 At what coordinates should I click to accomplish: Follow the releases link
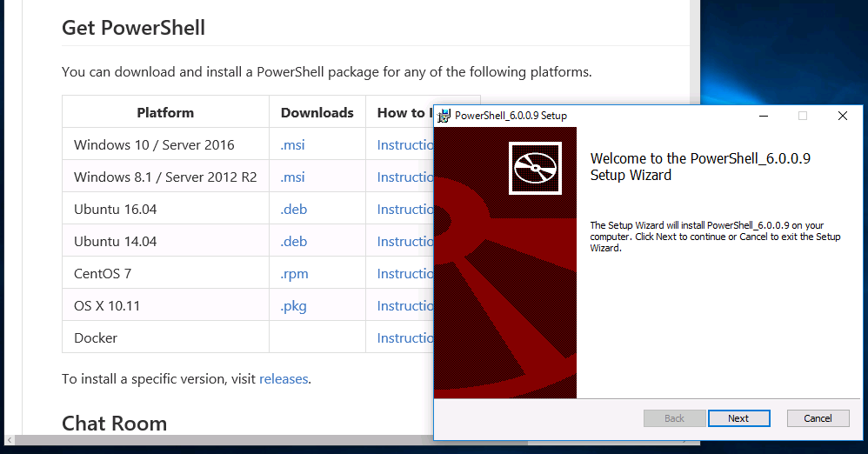click(284, 378)
